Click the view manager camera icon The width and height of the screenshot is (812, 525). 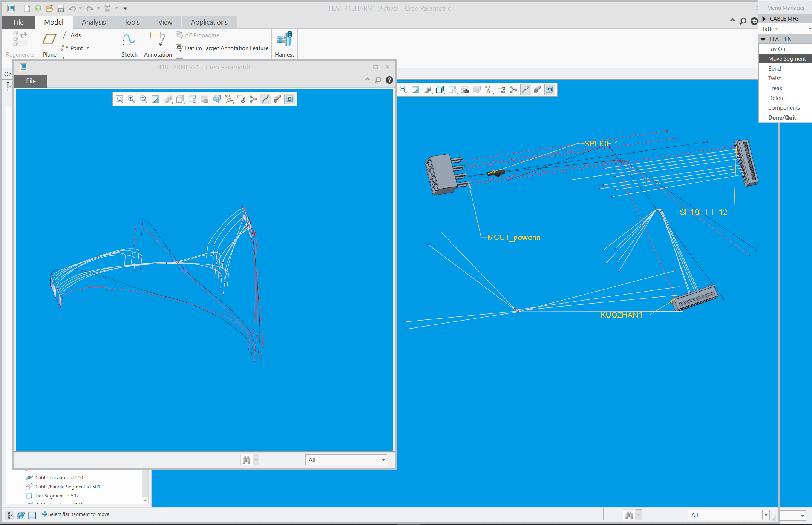(205, 99)
